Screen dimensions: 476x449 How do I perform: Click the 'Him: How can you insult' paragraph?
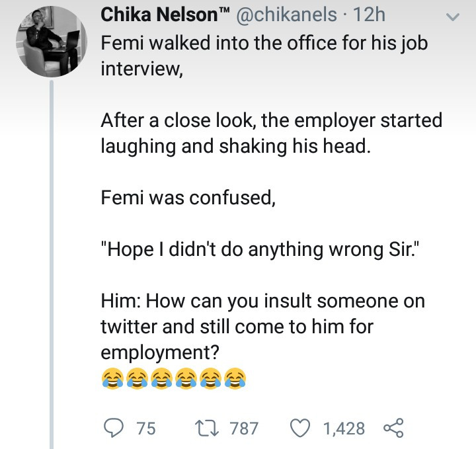click(x=262, y=327)
